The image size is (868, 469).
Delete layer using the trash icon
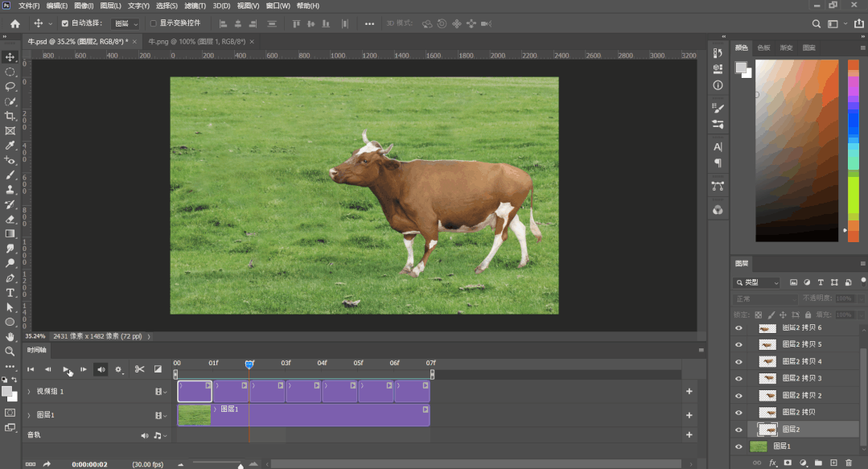[x=849, y=463]
